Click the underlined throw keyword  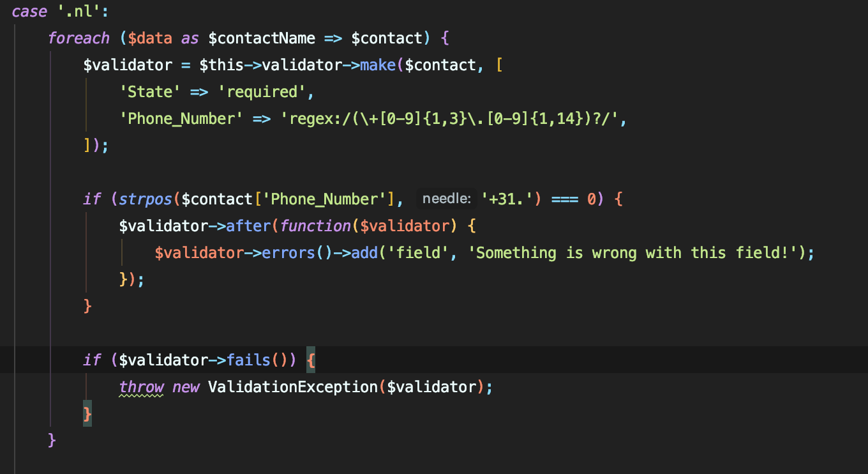(x=141, y=387)
